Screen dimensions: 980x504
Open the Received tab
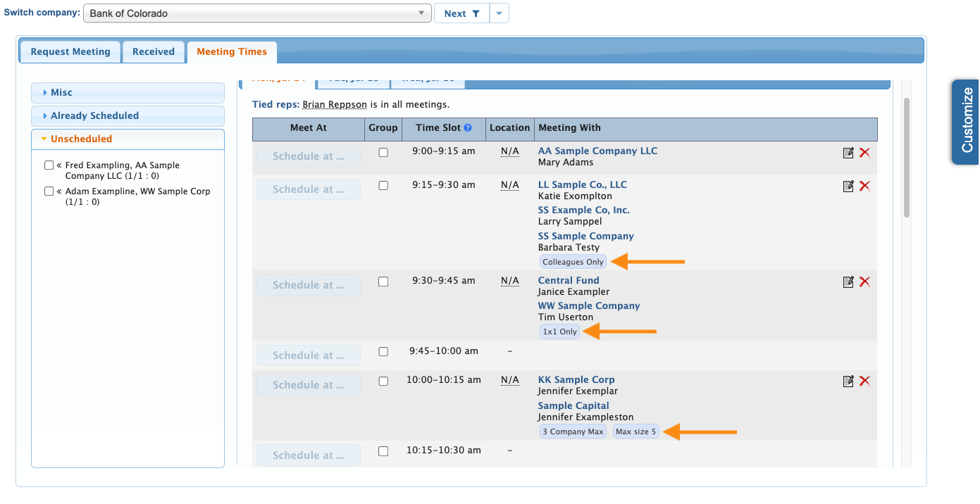click(154, 52)
